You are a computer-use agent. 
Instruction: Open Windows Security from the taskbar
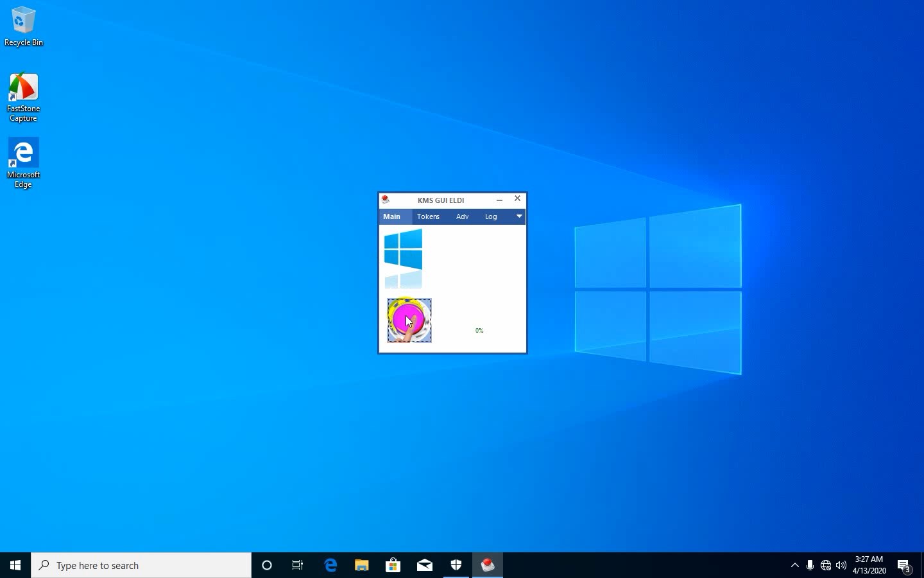pos(456,565)
